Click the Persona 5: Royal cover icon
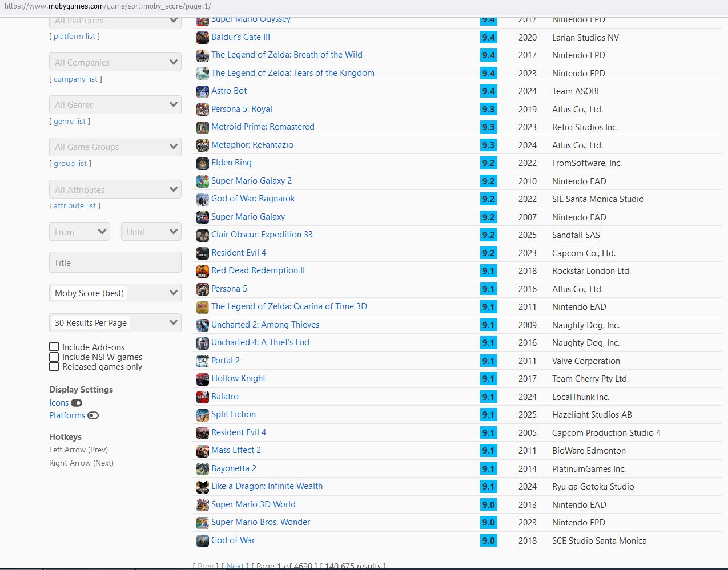Screen dimensions: 728x570 point(203,110)
